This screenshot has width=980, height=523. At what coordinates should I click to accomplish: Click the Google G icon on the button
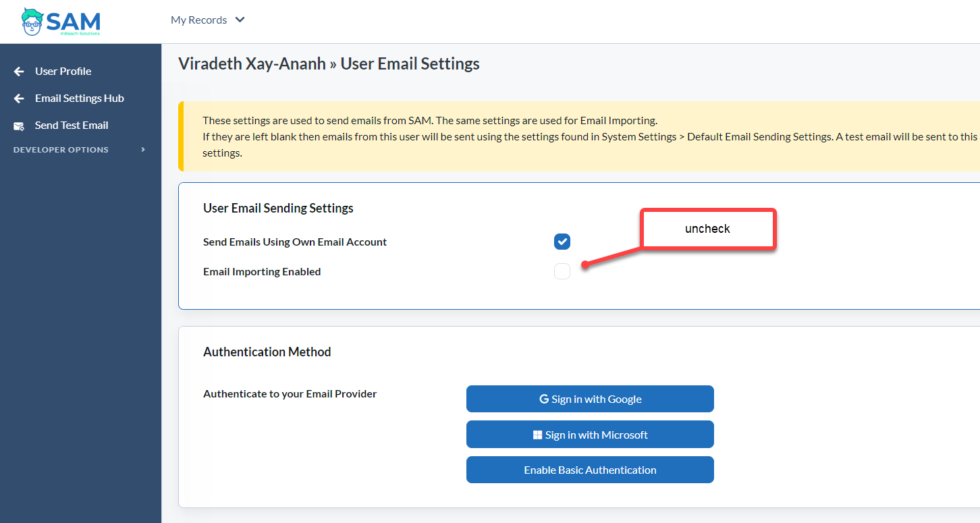(544, 399)
